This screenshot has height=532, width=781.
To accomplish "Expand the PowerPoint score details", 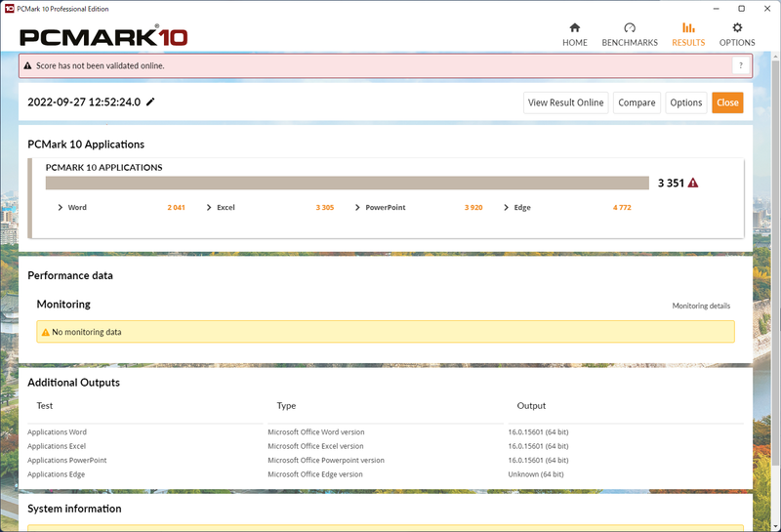I will (x=357, y=207).
